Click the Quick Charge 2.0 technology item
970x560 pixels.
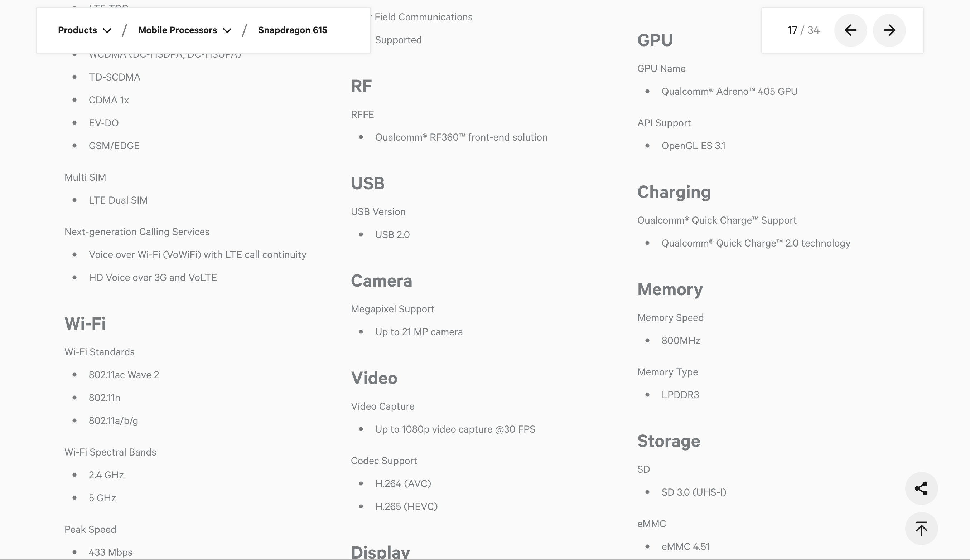tap(756, 243)
